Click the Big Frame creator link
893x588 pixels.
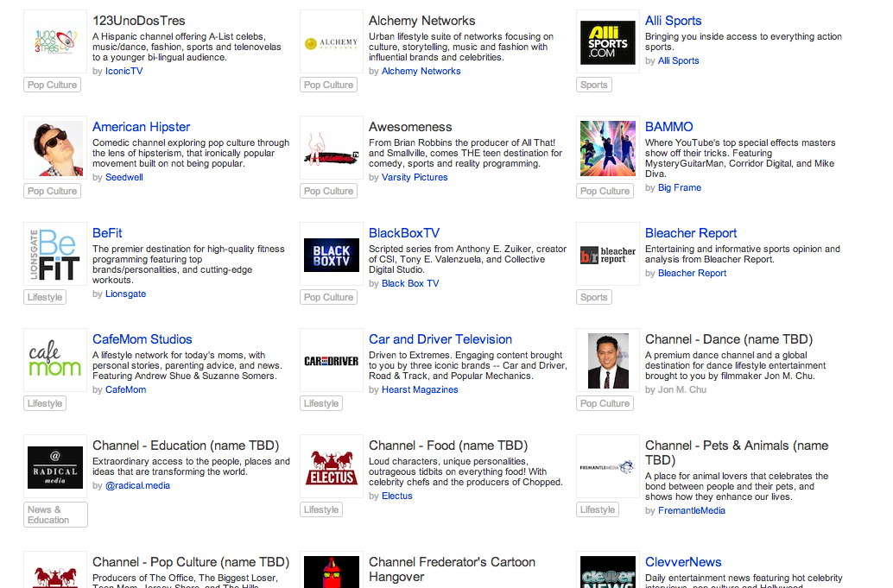680,188
